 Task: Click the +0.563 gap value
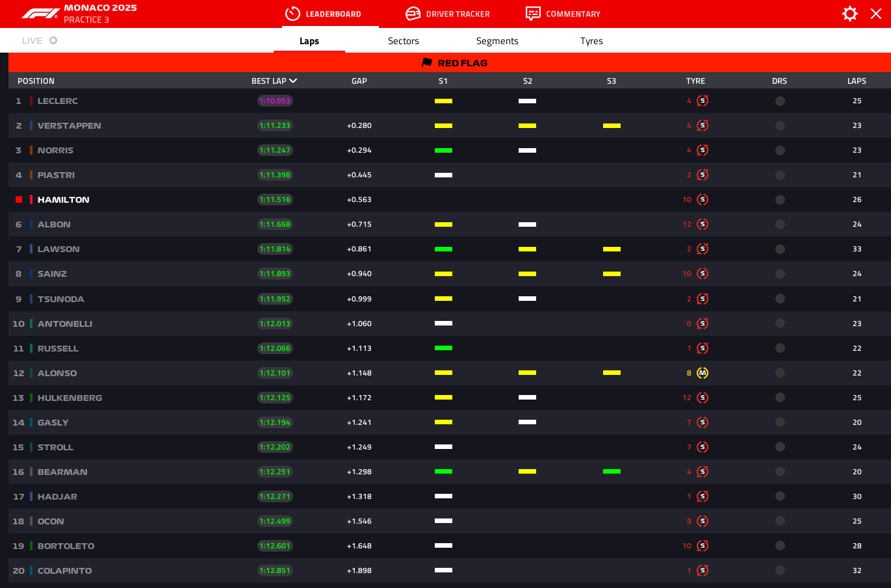(x=359, y=199)
